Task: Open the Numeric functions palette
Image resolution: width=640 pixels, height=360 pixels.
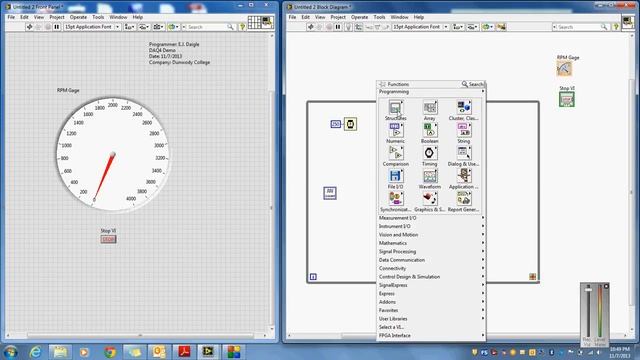Action: 395,131
